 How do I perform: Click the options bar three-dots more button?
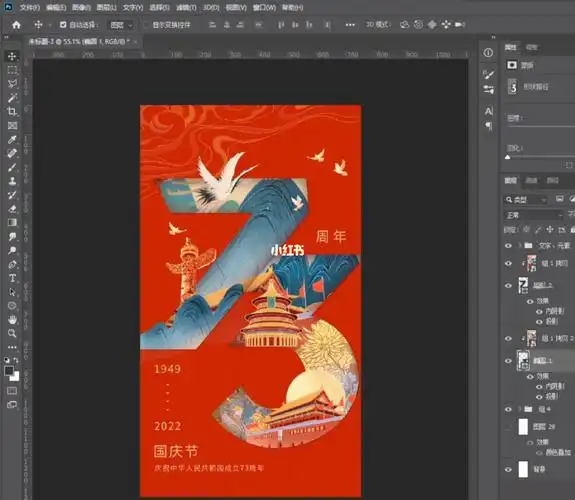click(350, 25)
